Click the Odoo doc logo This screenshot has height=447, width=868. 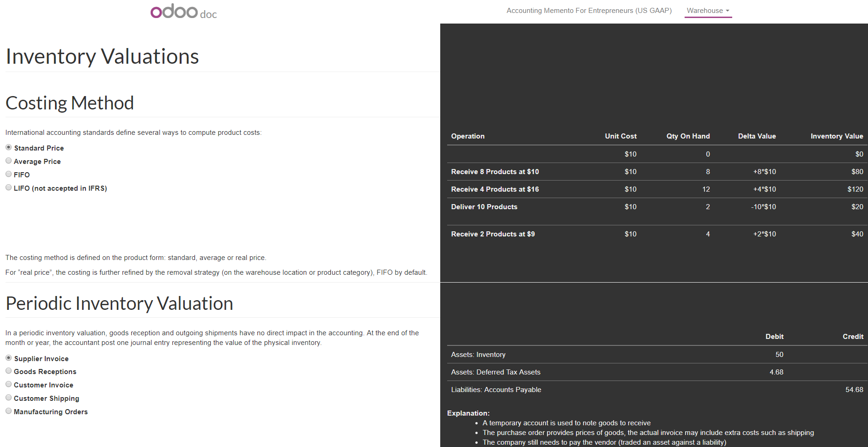click(183, 12)
